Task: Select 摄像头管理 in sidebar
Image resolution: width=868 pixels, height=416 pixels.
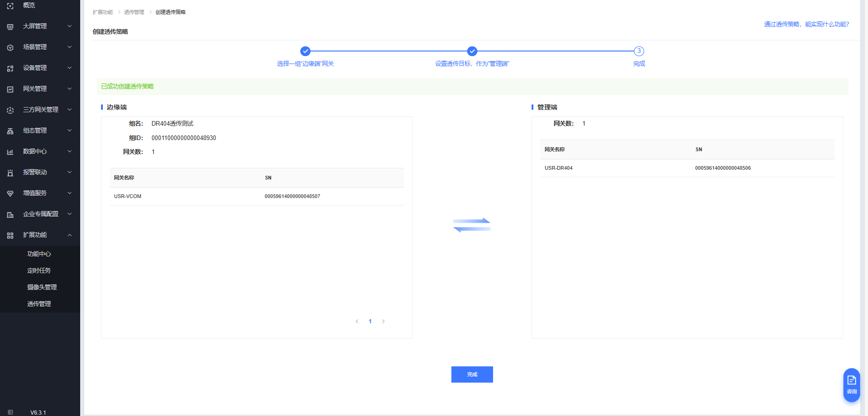Action: point(42,287)
